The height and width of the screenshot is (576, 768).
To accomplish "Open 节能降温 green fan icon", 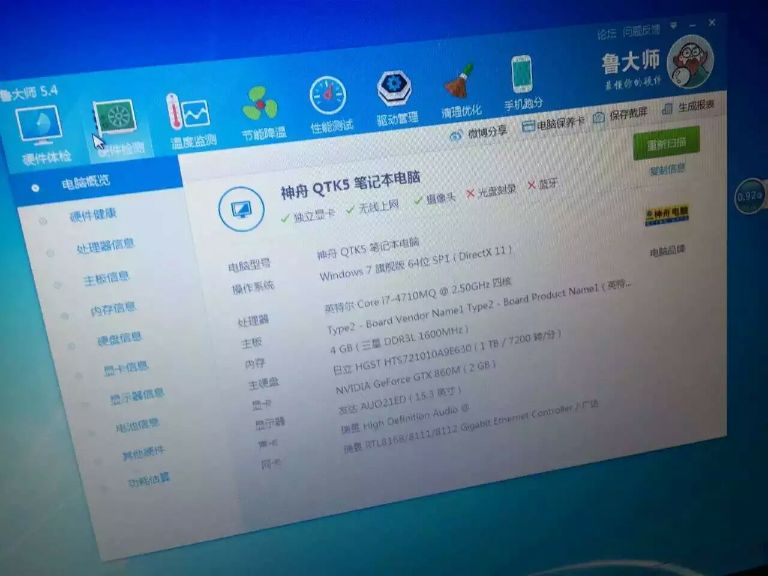I will tap(260, 103).
